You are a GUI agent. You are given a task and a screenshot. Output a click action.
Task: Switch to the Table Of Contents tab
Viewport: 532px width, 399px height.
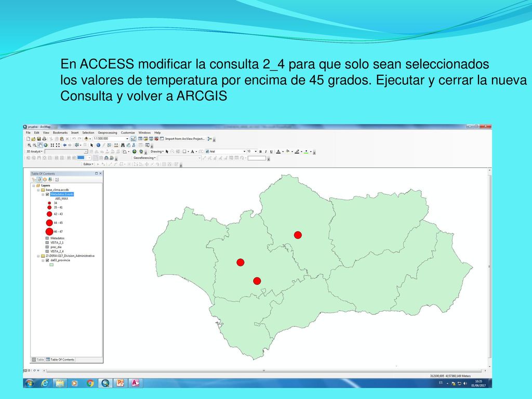click(60, 360)
